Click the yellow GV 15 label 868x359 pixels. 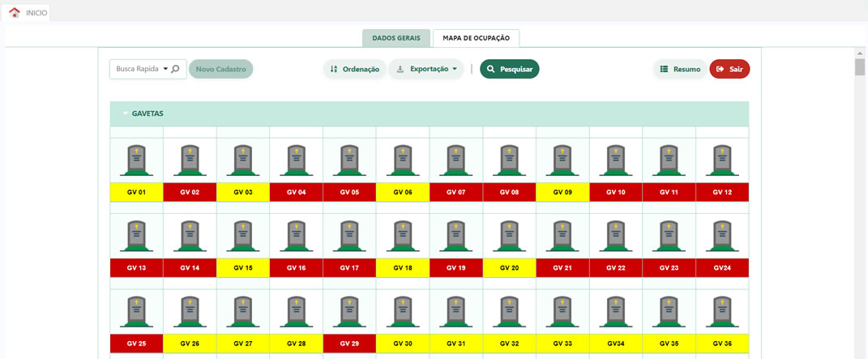243,267
